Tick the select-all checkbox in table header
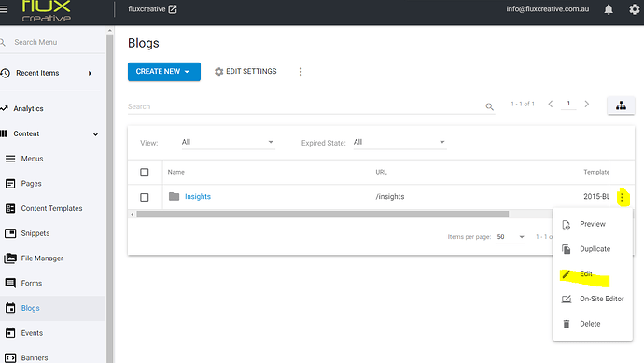The width and height of the screenshot is (644, 363). [144, 173]
